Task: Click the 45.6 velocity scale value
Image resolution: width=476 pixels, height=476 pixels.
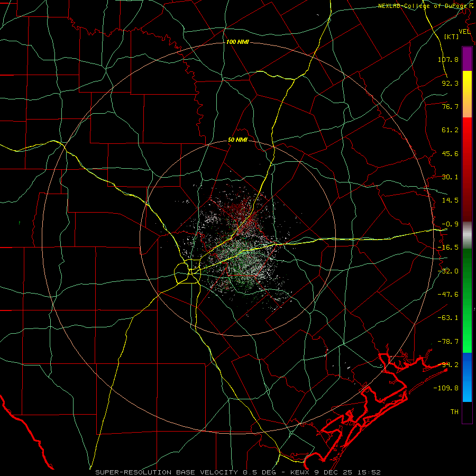Action: tap(450, 153)
